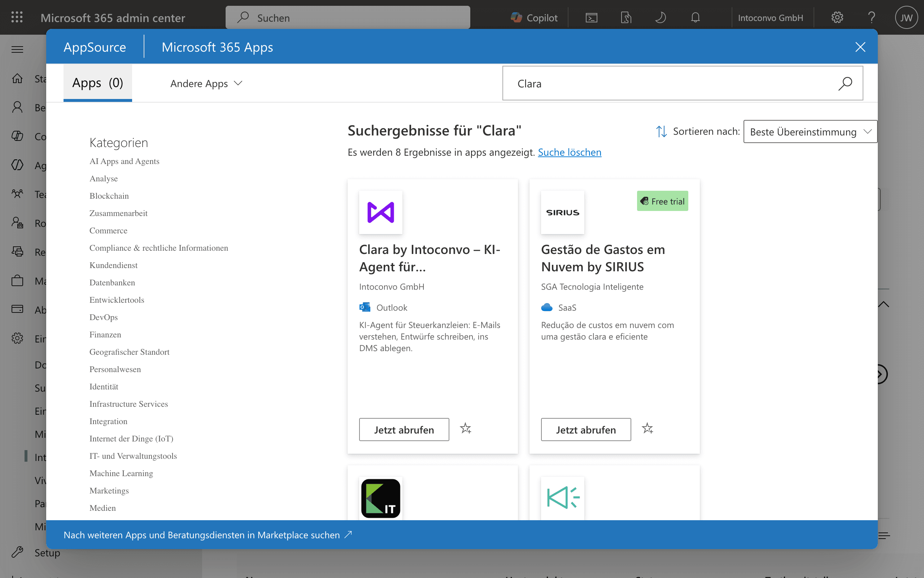
Task: Open the Beste Übereinstimmung sort dropdown
Action: coord(810,131)
